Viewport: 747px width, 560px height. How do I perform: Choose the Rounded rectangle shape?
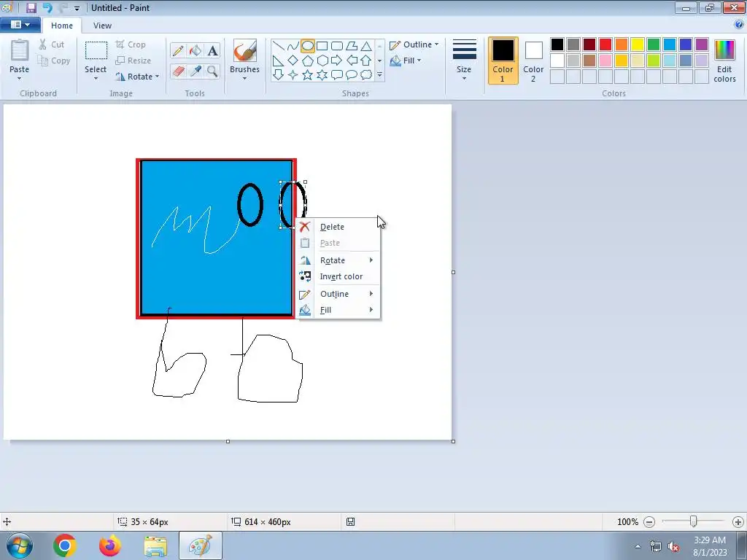(x=337, y=46)
